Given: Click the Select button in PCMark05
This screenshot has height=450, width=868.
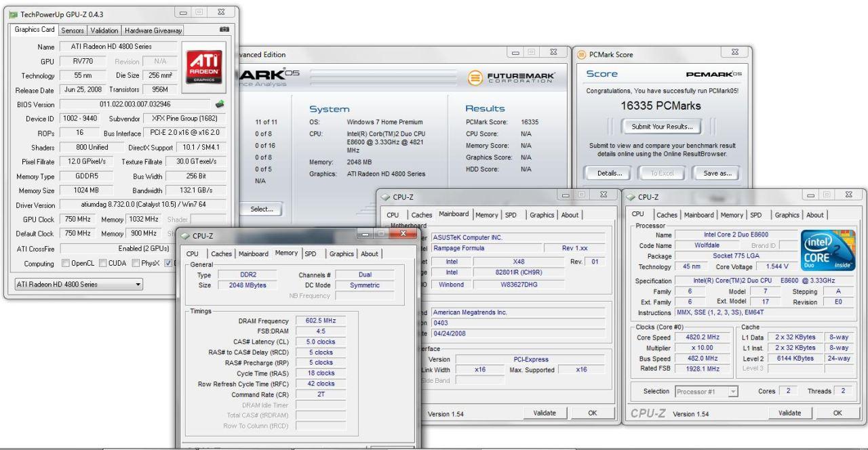Looking at the screenshot, I should coord(262,209).
